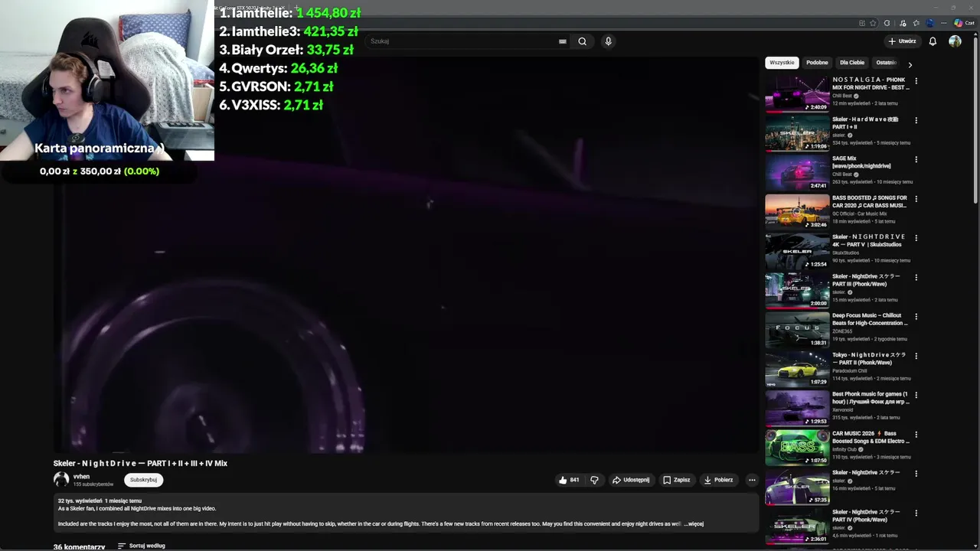Open options menu for Best Phonk music video
The image size is (980, 551).
[x=916, y=396]
